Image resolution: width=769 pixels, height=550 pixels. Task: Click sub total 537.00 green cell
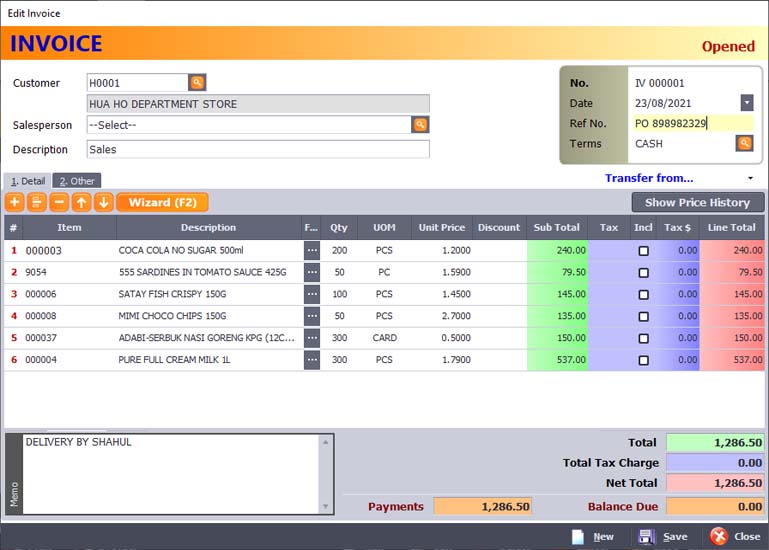click(558, 360)
